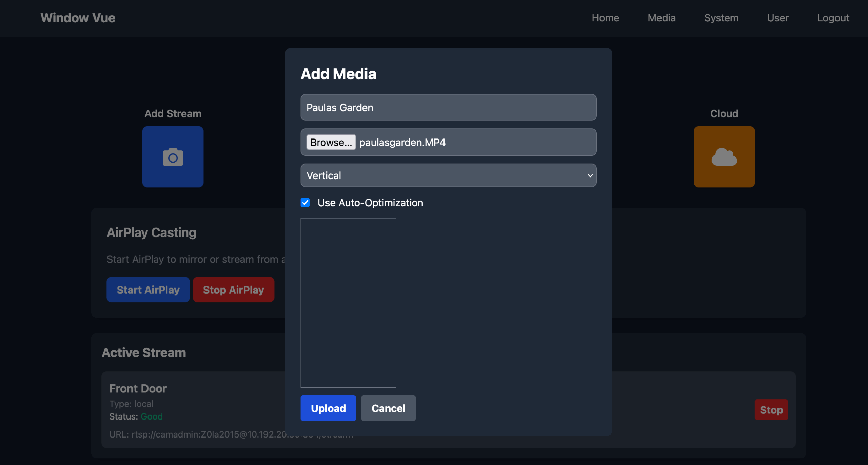Image resolution: width=868 pixels, height=465 pixels.
Task: Open the Media menu item
Action: [661, 18]
